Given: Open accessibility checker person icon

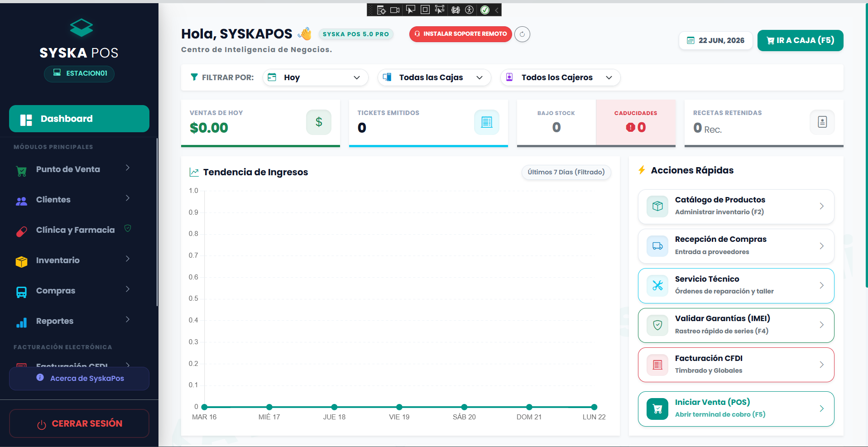Looking at the screenshot, I should (470, 10).
